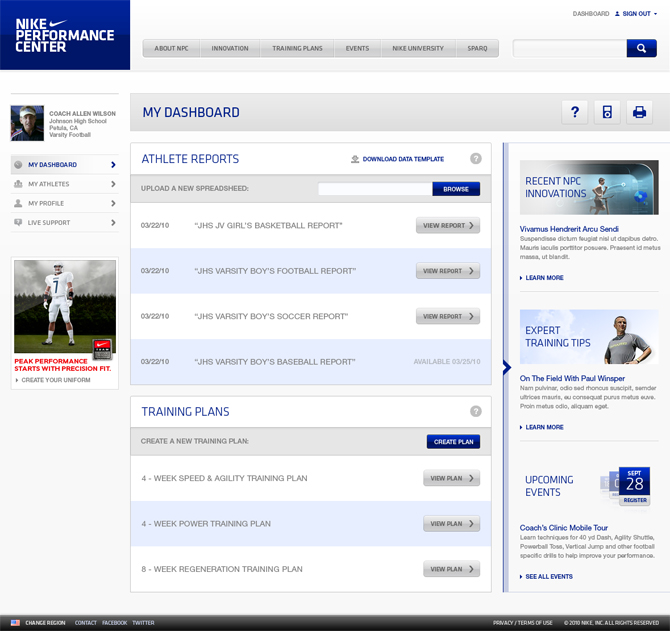Click the My Profile row chevron
Image resolution: width=670 pixels, height=631 pixels.
[x=113, y=203]
